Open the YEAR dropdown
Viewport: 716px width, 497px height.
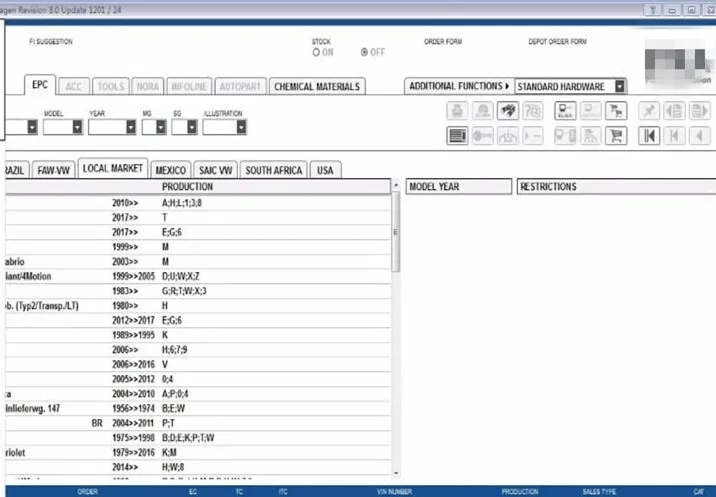[x=131, y=127]
